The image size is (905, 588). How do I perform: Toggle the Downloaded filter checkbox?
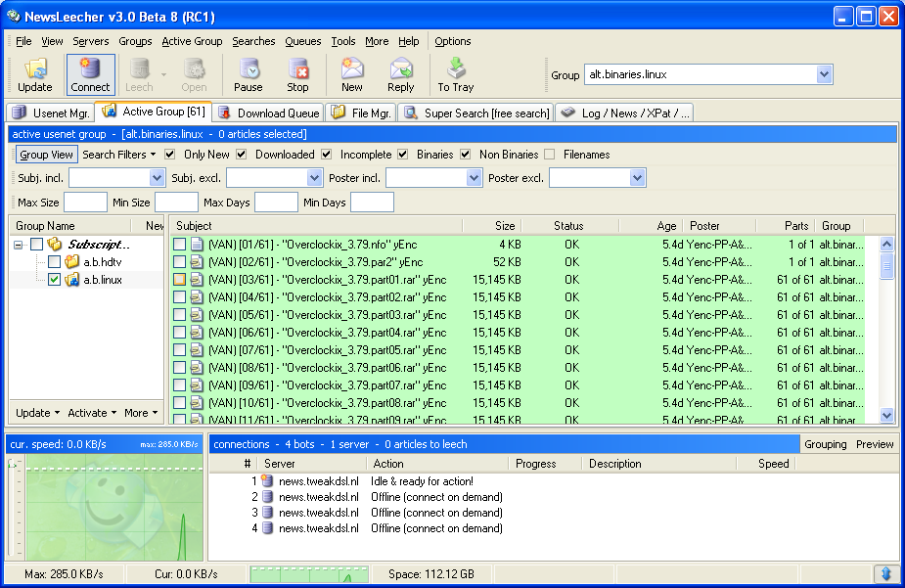pos(242,154)
